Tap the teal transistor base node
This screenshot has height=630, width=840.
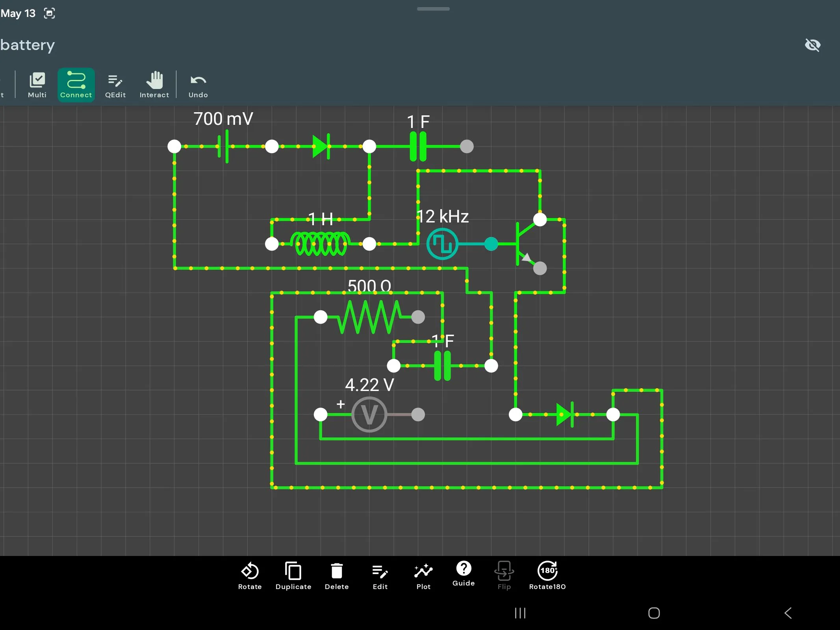[x=491, y=244]
